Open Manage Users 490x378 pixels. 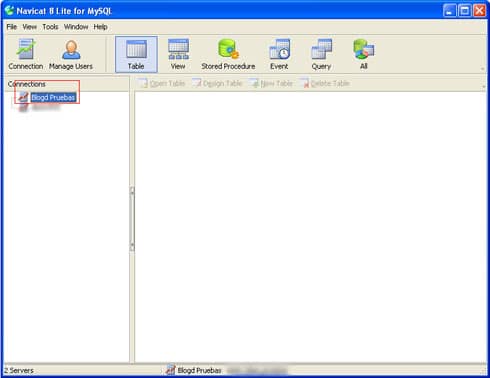tap(71, 54)
